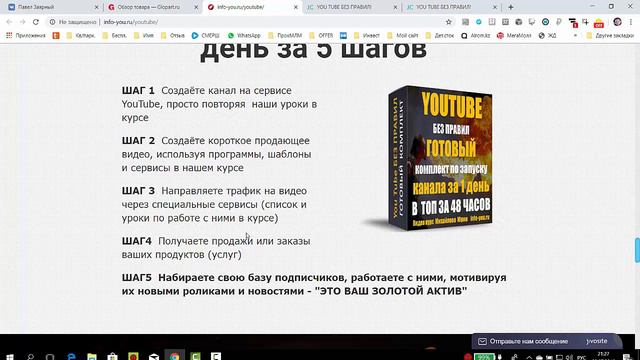Click the extension icon with red 'off' badge
This screenshot has width=640, height=360.
pyautogui.click(x=599, y=22)
